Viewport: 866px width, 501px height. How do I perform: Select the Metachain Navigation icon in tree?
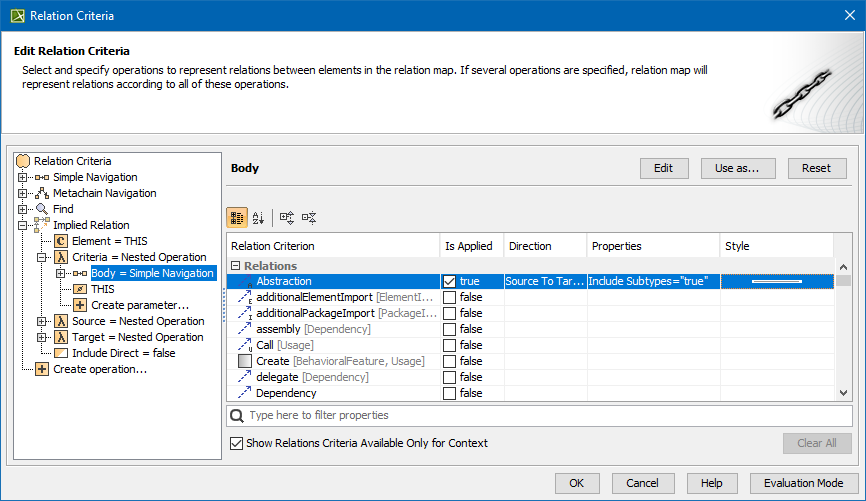click(42, 193)
